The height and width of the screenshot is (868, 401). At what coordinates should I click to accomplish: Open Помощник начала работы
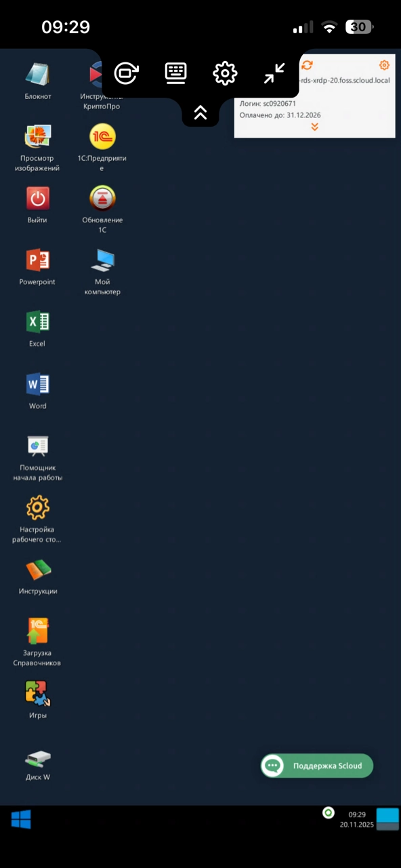37,446
